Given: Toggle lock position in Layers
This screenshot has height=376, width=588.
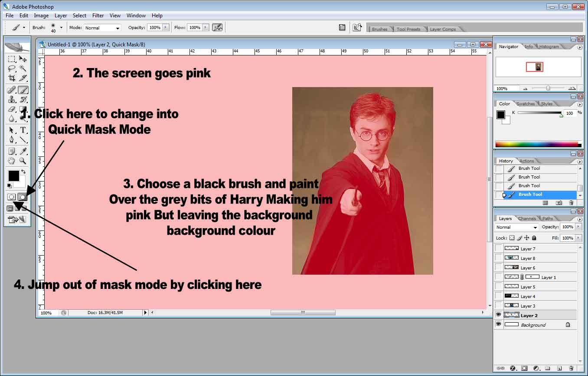Looking at the screenshot, I should click(x=527, y=238).
